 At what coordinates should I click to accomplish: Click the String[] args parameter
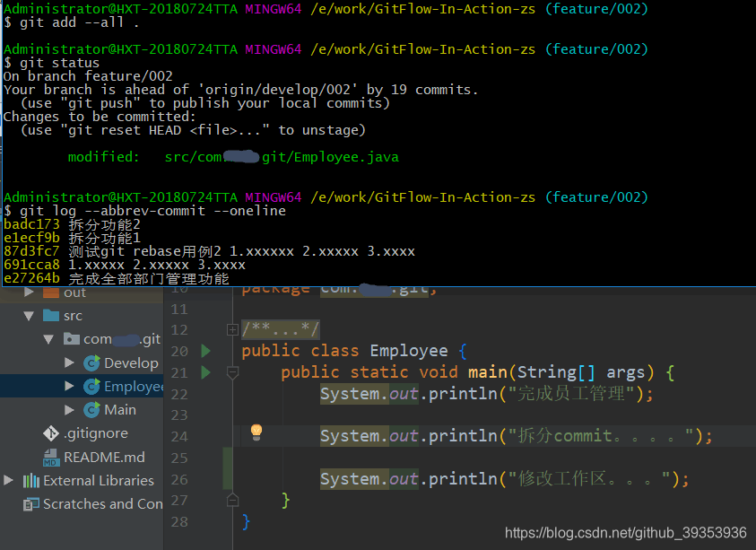pyautogui.click(x=580, y=372)
